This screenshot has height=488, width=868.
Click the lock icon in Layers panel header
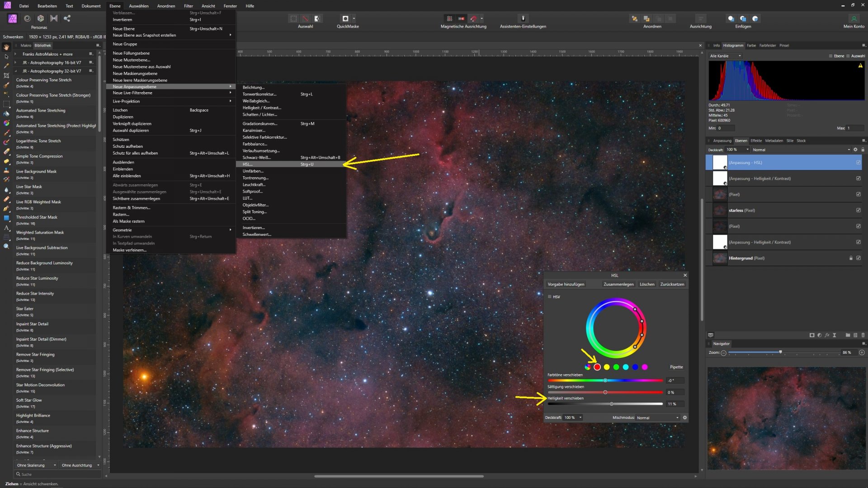click(863, 150)
